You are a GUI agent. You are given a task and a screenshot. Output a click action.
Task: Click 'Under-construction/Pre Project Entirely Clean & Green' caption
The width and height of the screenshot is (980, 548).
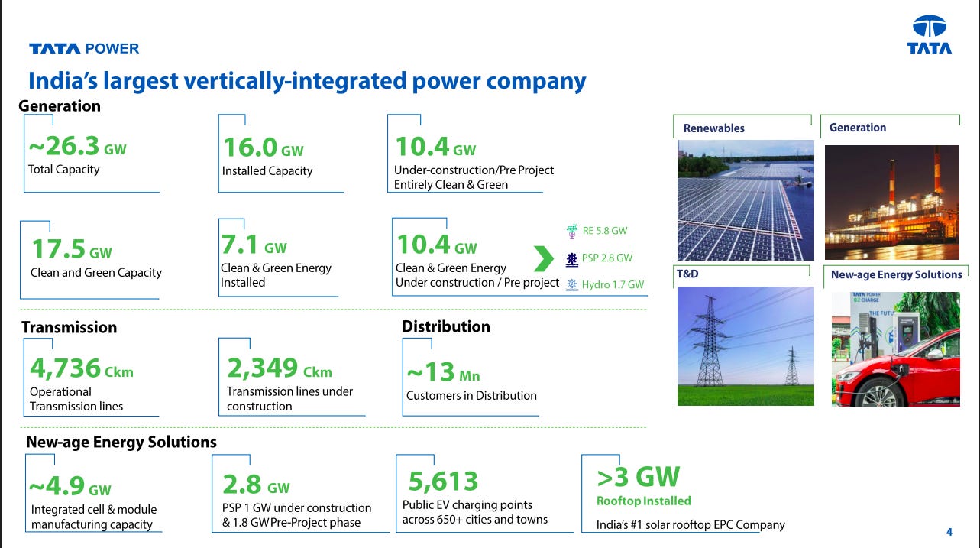coord(474,177)
